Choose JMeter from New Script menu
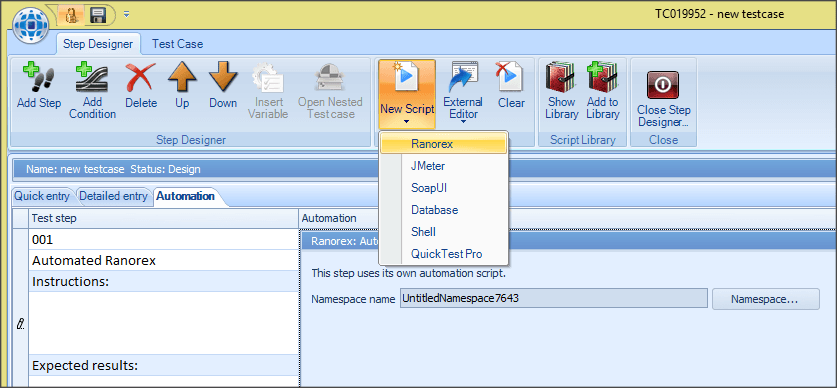Screen dimensions: 837x388 tap(444, 166)
